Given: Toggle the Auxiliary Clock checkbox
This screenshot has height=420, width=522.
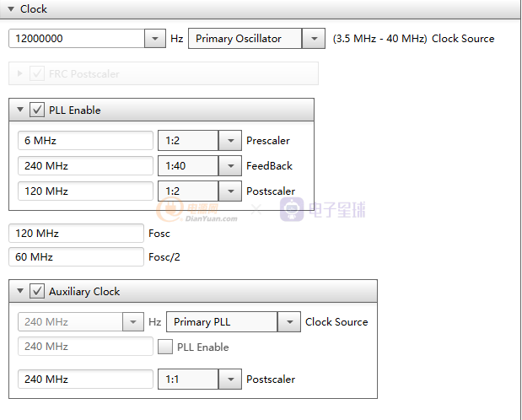Looking at the screenshot, I should (x=37, y=292).
